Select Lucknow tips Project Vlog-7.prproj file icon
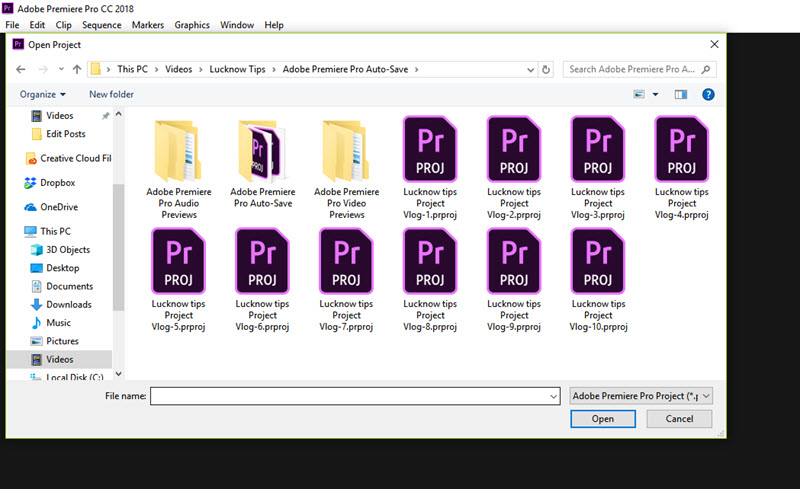Viewport: 800px width, 489px height. [x=346, y=261]
